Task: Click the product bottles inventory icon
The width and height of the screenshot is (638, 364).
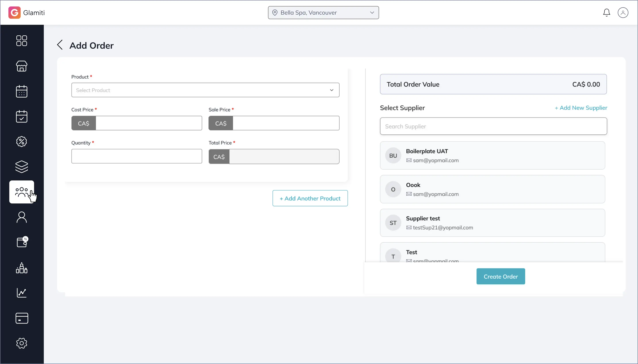Action: pyautogui.click(x=21, y=268)
